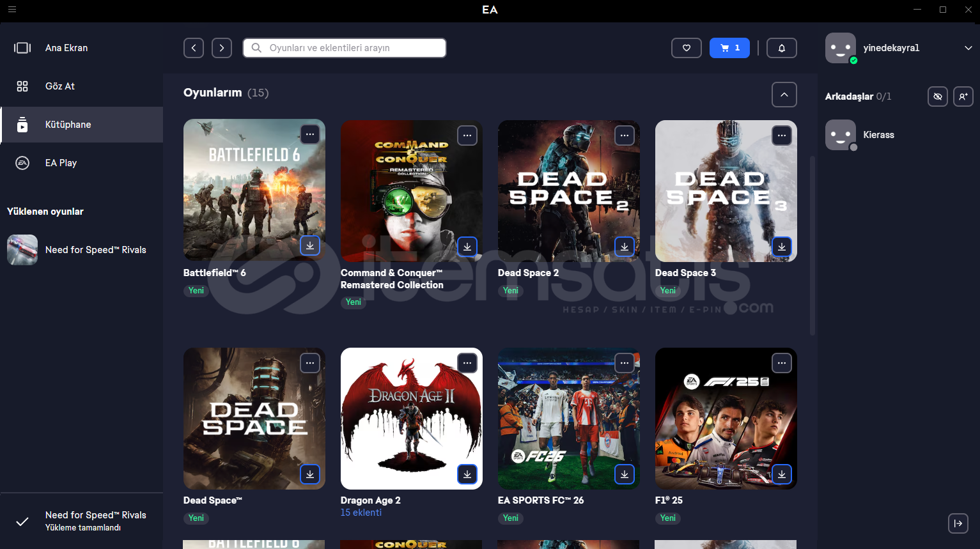Collapse the Oyunlarım section
Screen dimensions: 980x549
click(x=784, y=95)
